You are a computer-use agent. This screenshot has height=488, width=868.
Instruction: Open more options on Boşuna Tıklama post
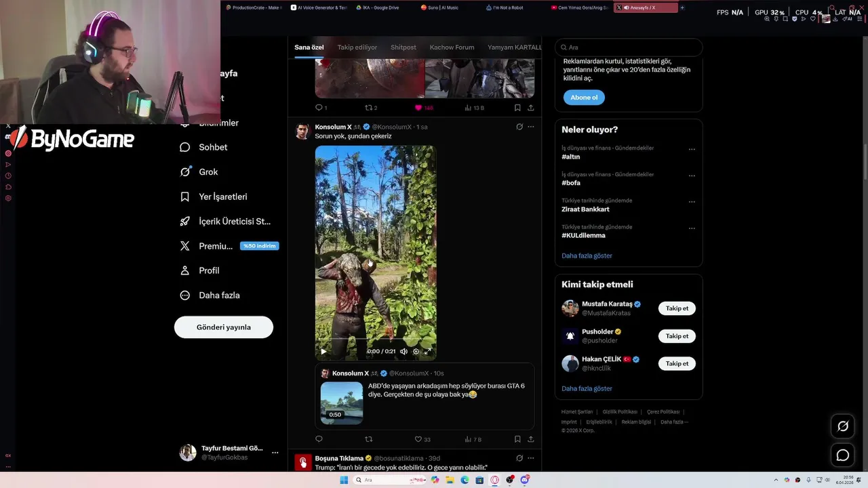click(x=531, y=458)
